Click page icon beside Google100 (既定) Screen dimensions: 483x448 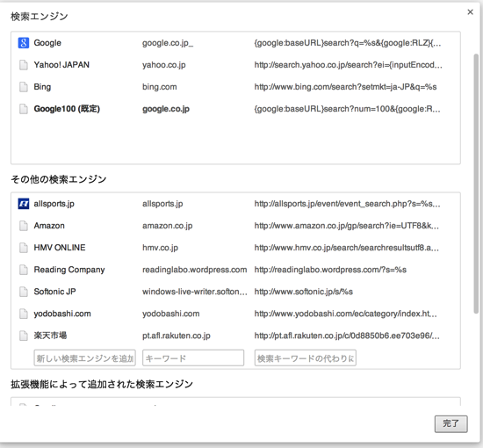click(x=24, y=109)
